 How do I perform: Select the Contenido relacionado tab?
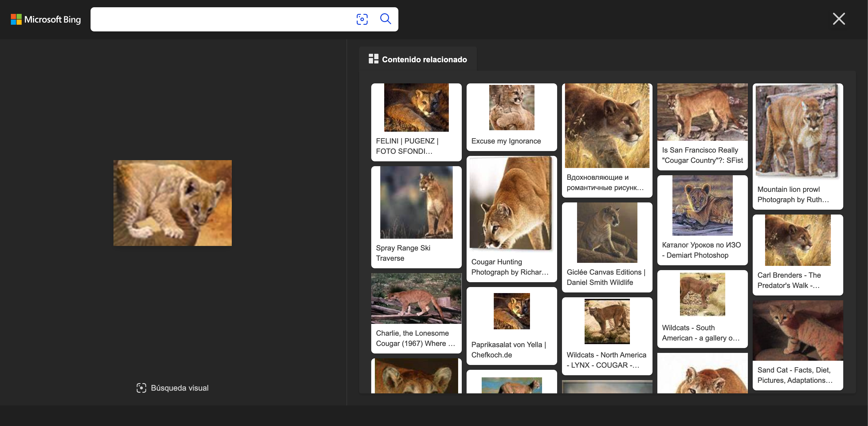(424, 59)
